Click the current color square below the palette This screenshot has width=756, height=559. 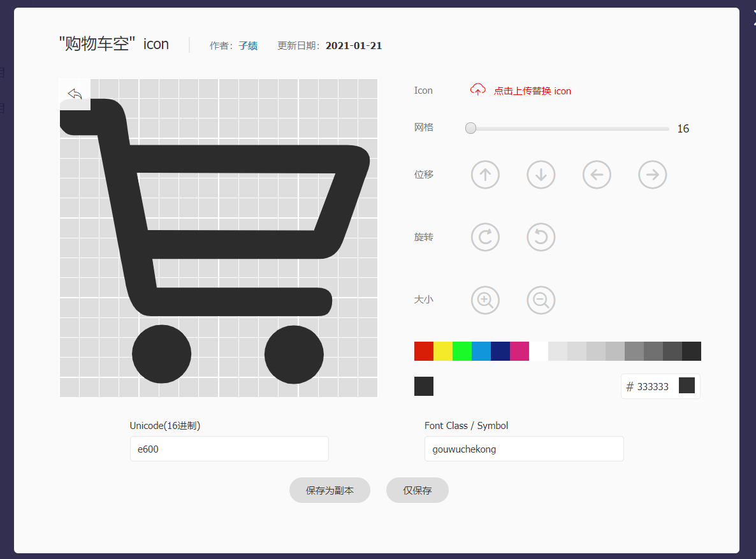click(424, 386)
